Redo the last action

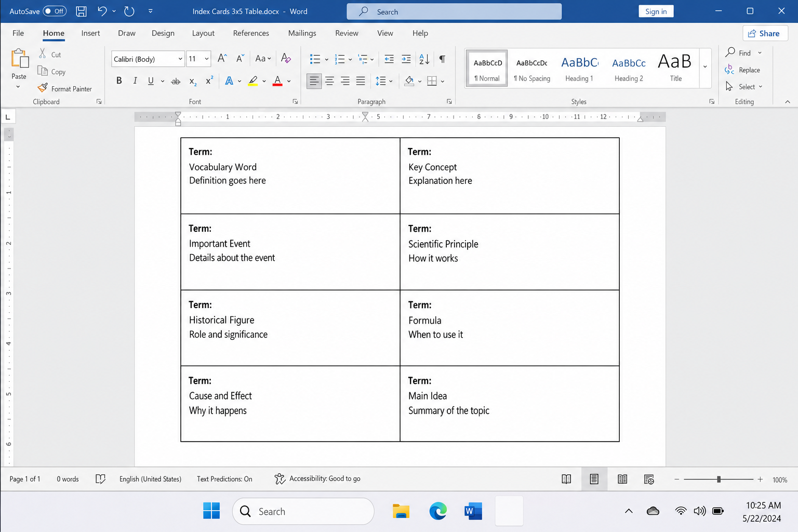pos(129,11)
